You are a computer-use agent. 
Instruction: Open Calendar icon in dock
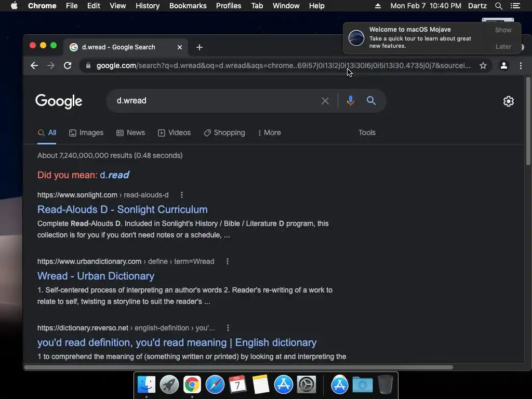237,385
